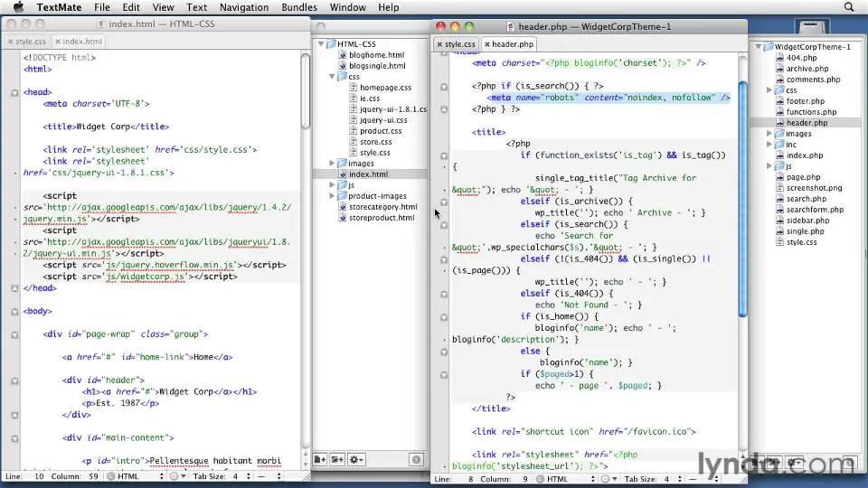The width and height of the screenshot is (868, 488).
Task: Collapse the css folder in HTML-CSS drawer
Action: coord(332,76)
